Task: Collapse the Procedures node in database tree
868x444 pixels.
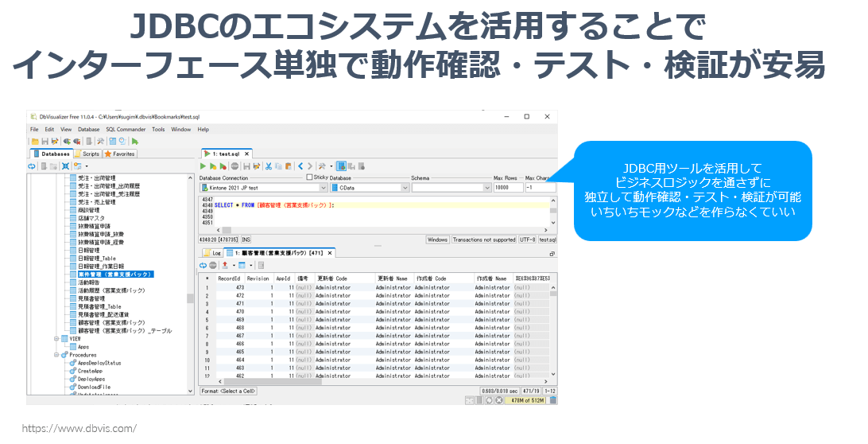Action: click(x=56, y=355)
